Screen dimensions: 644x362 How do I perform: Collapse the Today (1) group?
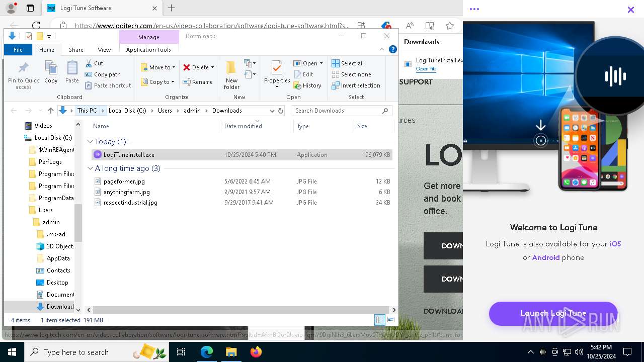(90, 142)
